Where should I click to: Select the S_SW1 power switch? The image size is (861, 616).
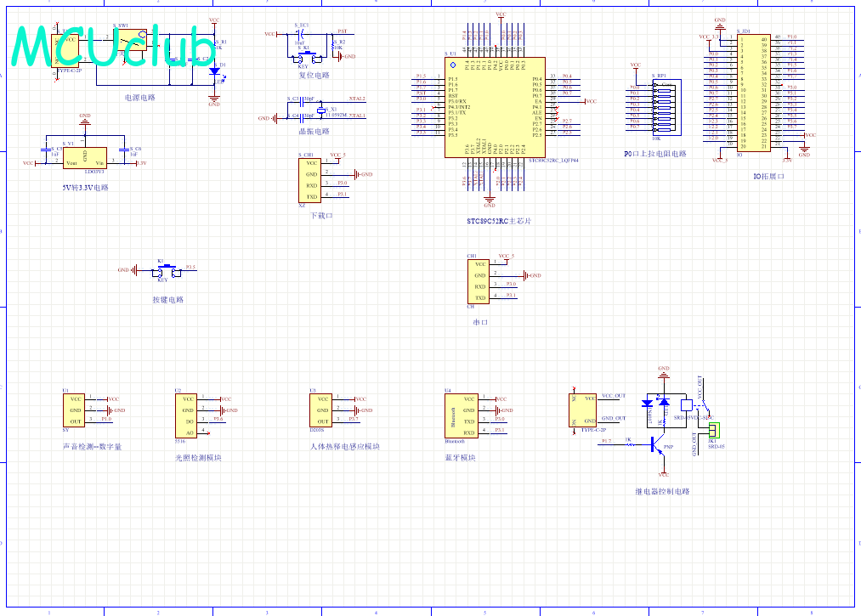131,40
